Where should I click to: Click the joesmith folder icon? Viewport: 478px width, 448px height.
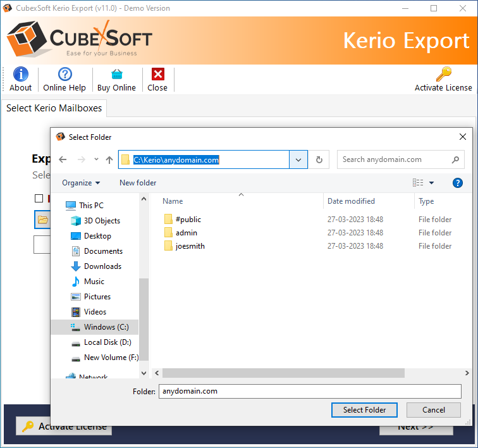click(x=168, y=246)
